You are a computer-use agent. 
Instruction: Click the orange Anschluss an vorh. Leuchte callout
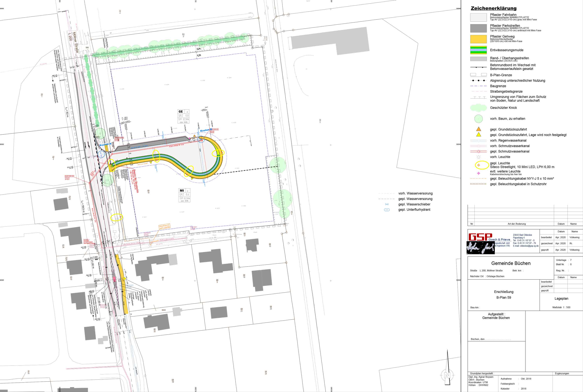(164, 226)
